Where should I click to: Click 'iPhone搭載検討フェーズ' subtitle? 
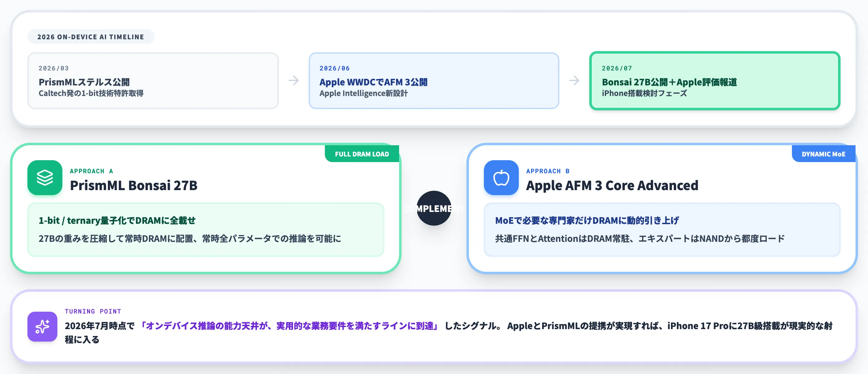pos(644,93)
